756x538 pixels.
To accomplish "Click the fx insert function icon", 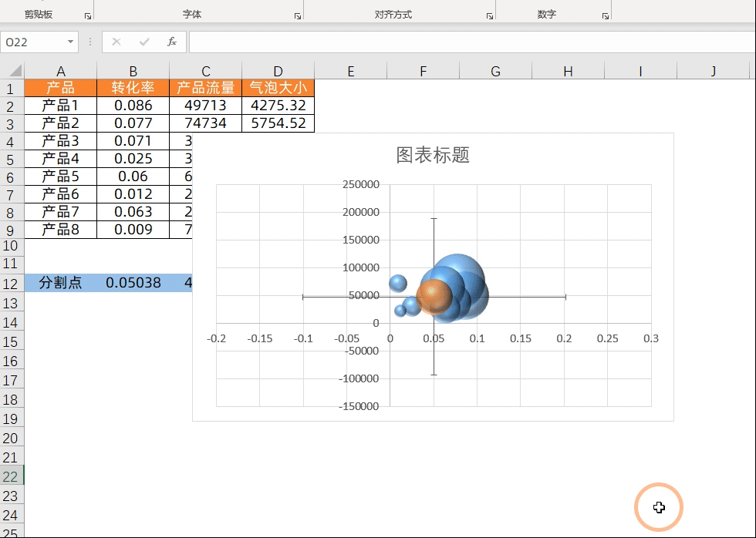I will pyautogui.click(x=172, y=42).
